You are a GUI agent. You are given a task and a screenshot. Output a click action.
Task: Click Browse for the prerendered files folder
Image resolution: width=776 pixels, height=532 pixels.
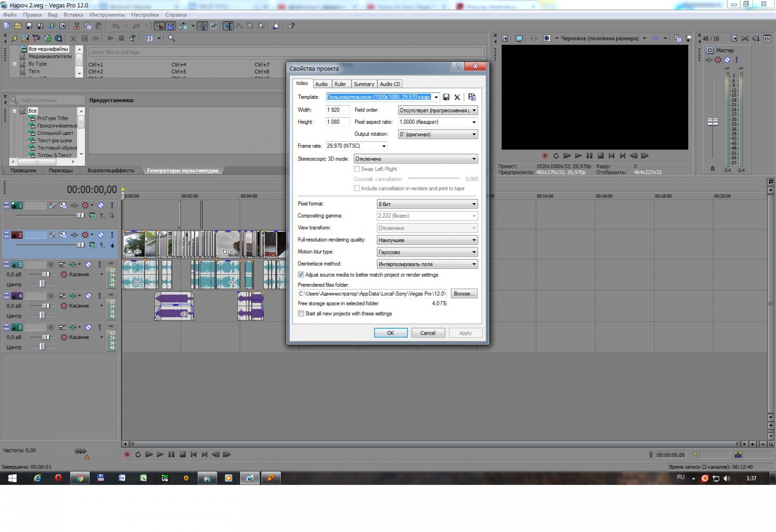[464, 294]
